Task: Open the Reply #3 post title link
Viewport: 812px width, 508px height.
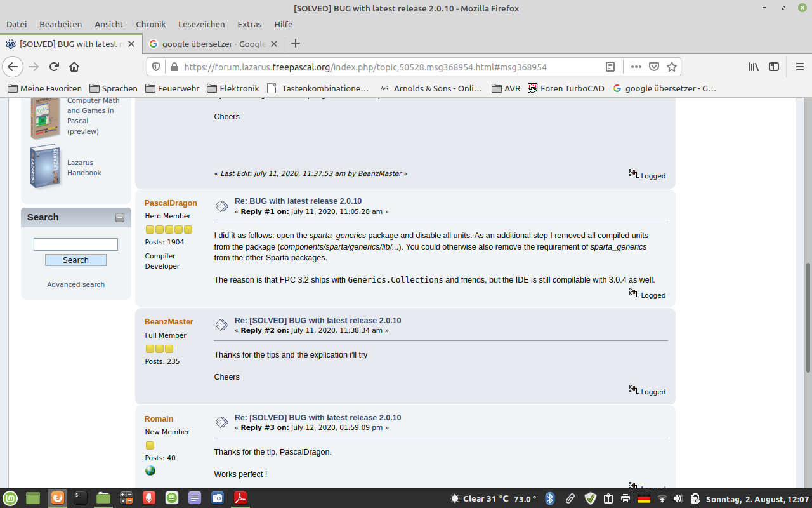Action: click(318, 418)
